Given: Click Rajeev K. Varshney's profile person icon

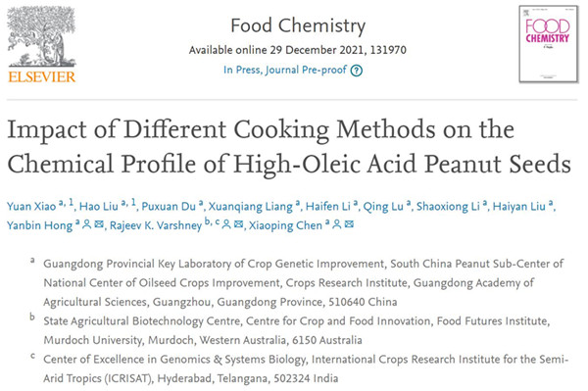Looking at the screenshot, I should [x=226, y=224].
